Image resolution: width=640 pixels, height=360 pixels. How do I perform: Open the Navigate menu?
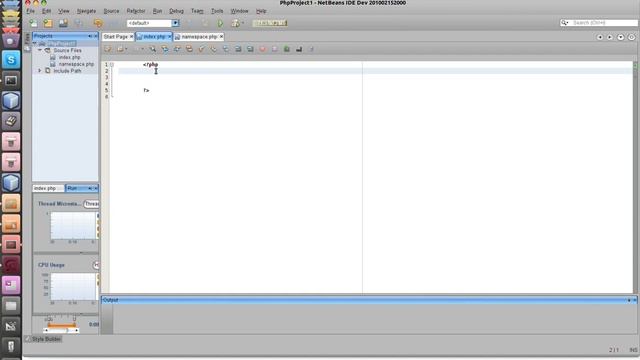(x=87, y=11)
